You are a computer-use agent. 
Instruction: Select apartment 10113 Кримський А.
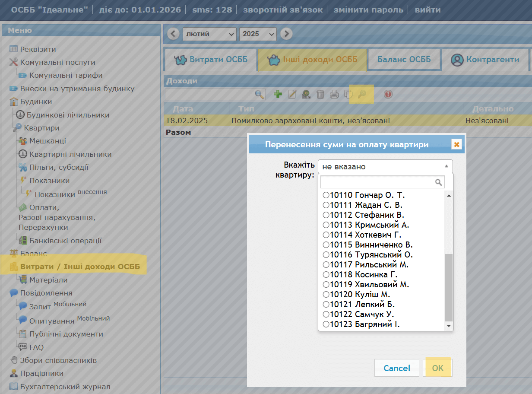[366, 225]
